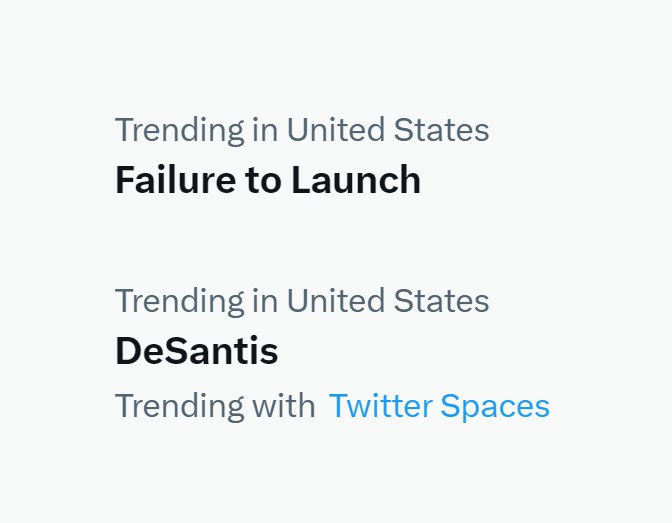Click the word 'with' before Twitter Spaces
Viewport: 672px width, 523px height.
[x=284, y=406]
